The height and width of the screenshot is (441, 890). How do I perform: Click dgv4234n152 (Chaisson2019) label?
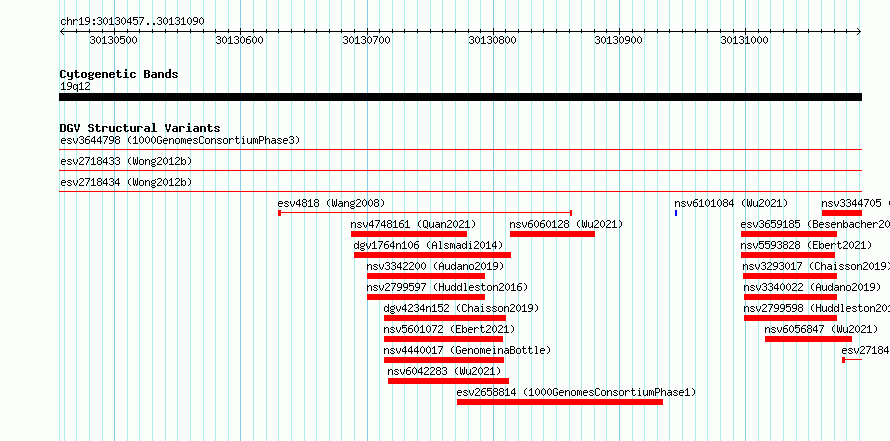(461, 308)
